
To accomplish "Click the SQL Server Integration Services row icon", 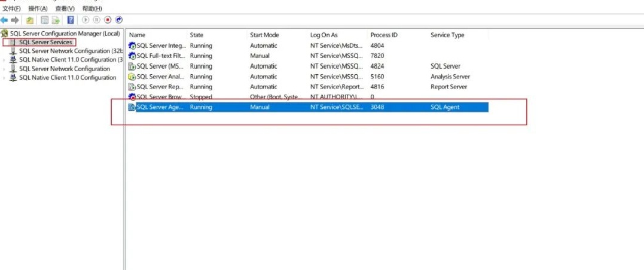I will 132,45.
